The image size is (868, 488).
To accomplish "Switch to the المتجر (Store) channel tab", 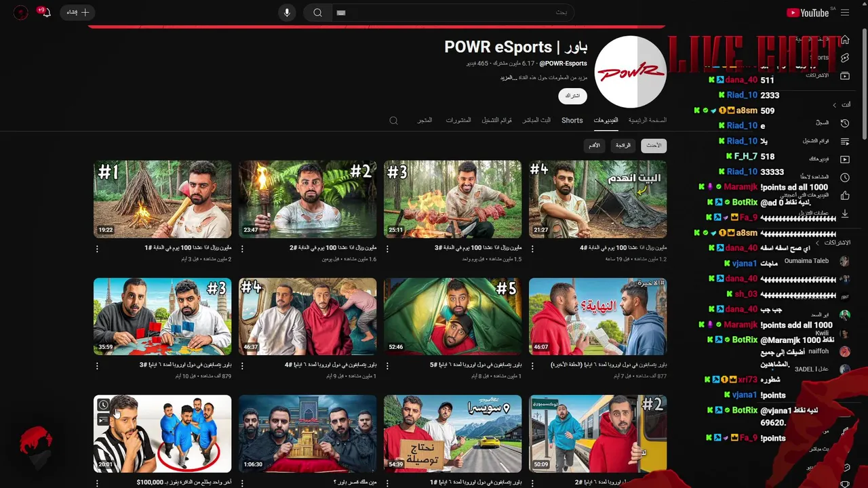I will coord(425,120).
